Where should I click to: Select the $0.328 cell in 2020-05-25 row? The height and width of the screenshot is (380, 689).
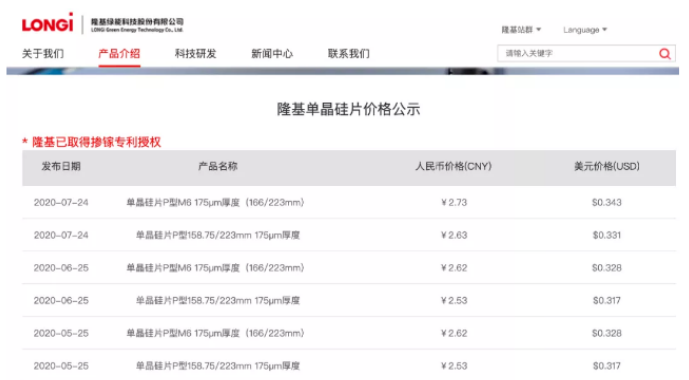607,333
